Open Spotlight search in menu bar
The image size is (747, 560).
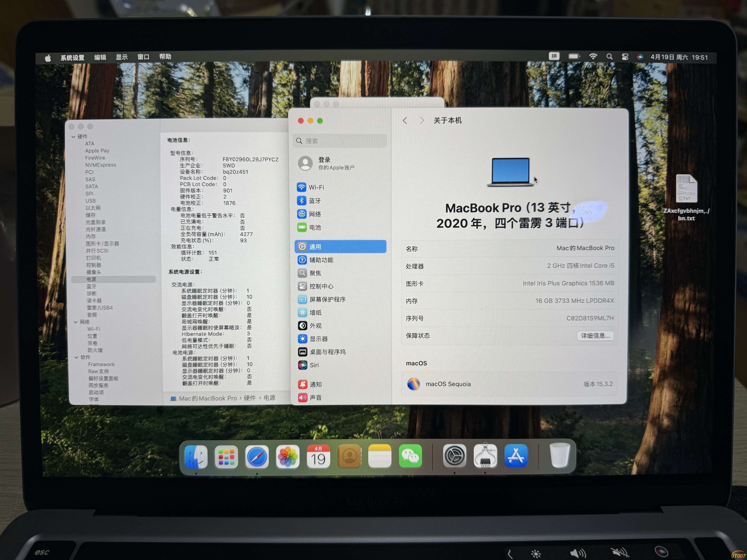tap(609, 57)
